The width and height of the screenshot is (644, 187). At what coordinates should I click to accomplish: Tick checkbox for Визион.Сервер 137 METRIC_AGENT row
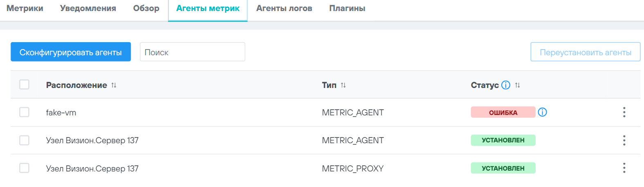tap(25, 140)
